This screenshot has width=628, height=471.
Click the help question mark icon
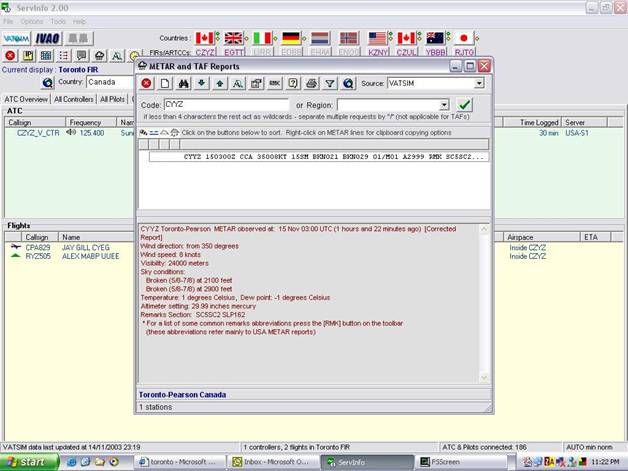[293, 83]
